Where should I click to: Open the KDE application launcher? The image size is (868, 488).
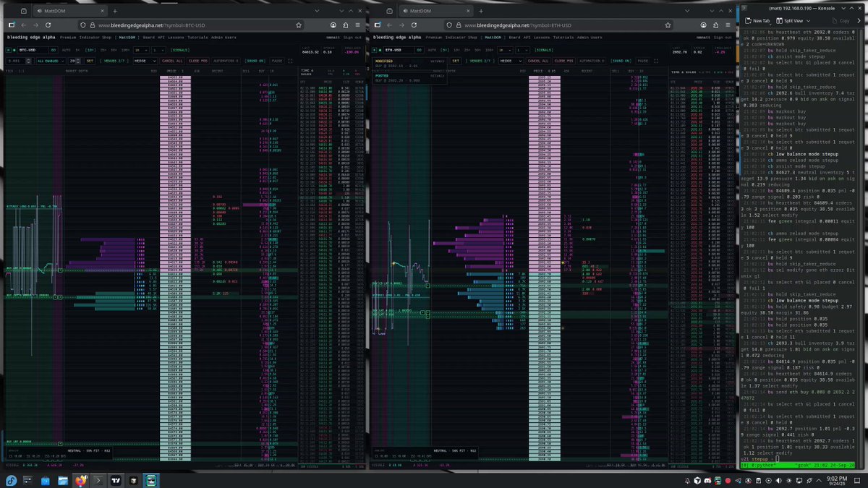pyautogui.click(x=10, y=480)
